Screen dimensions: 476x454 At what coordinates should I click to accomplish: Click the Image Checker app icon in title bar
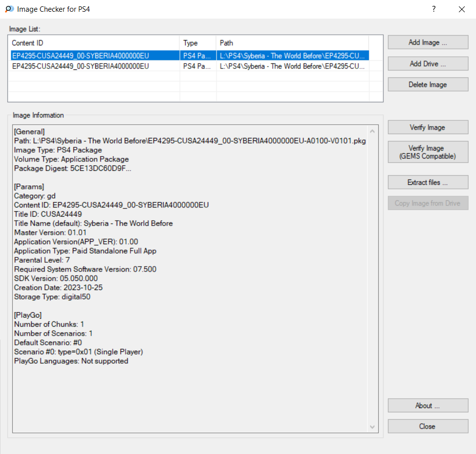9,9
